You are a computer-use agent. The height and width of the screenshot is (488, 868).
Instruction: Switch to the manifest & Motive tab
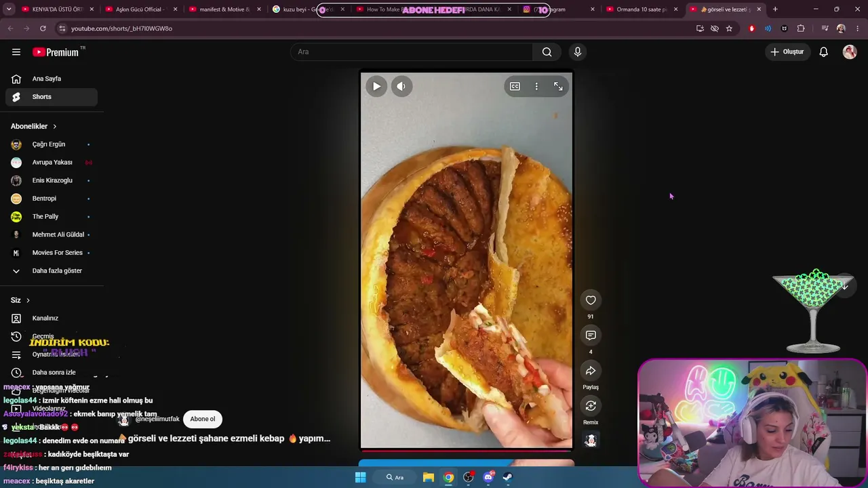click(225, 9)
